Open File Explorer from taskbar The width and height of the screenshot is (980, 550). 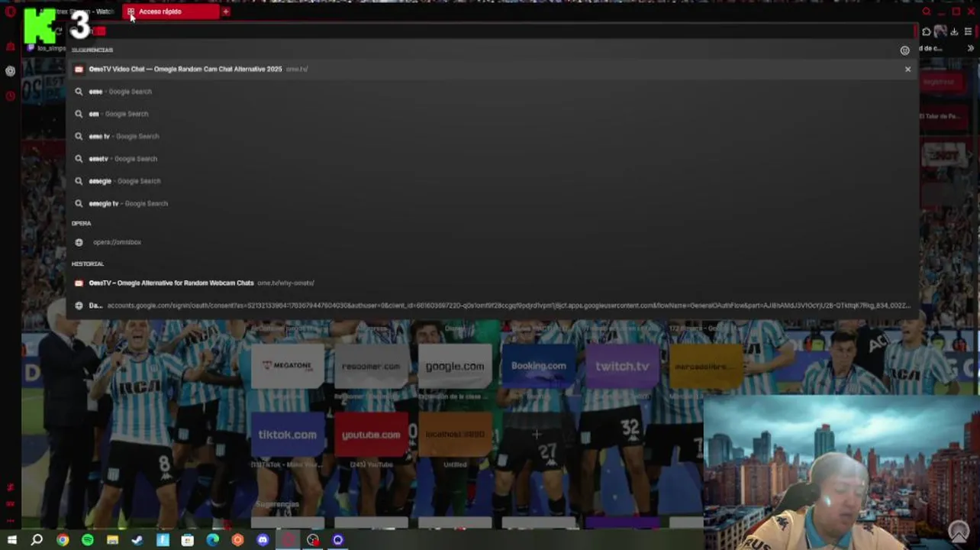pos(112,540)
